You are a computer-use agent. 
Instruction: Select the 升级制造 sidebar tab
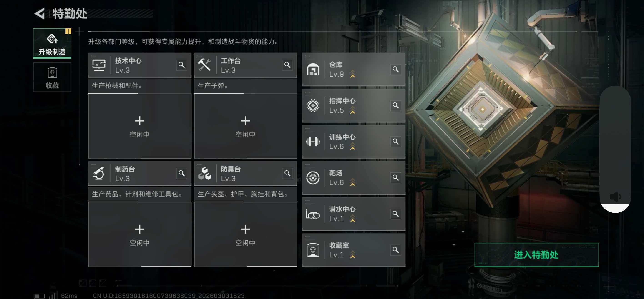coord(52,43)
